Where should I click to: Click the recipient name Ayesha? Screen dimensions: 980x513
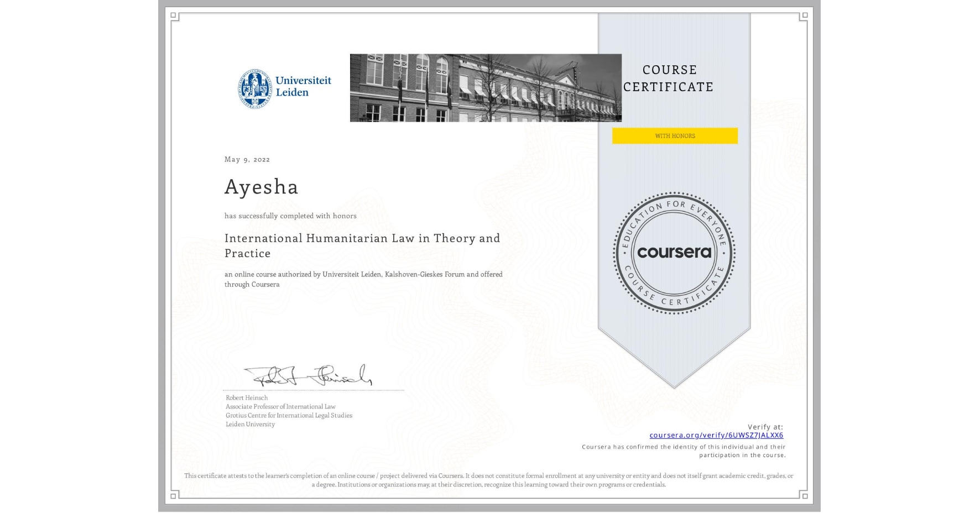[261, 188]
